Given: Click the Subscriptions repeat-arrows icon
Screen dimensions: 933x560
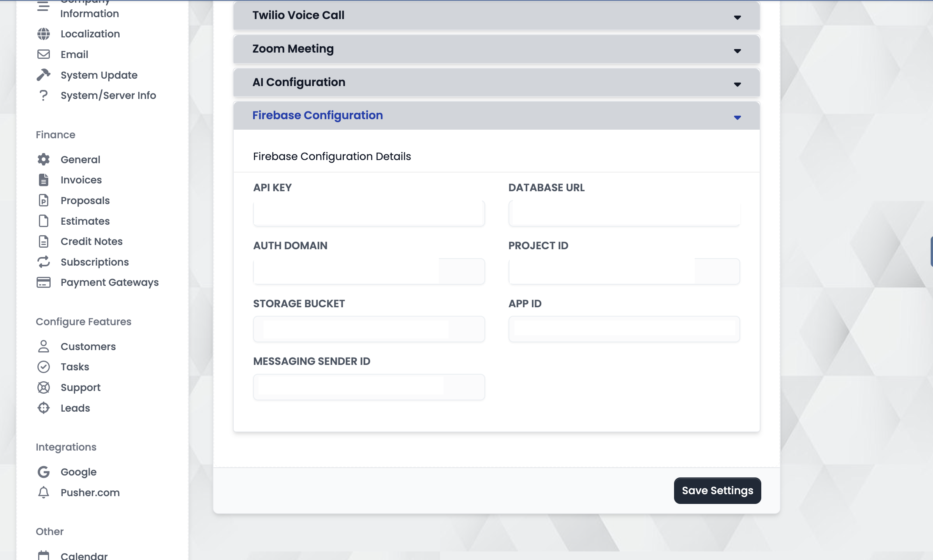Looking at the screenshot, I should [x=44, y=262].
